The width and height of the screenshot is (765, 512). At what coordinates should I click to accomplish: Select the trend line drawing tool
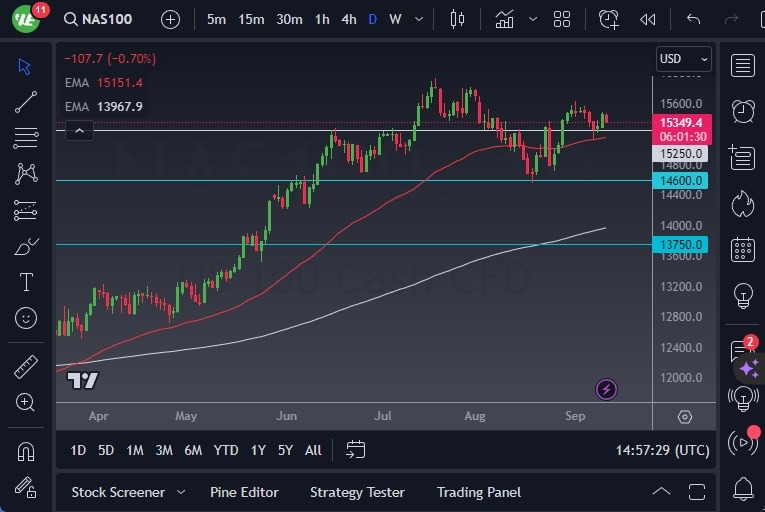pyautogui.click(x=26, y=102)
